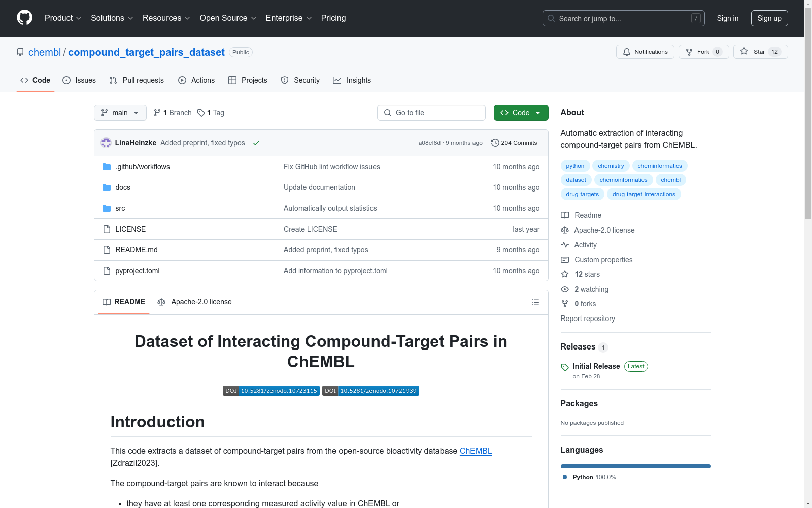Open the src folder icon

[x=107, y=208]
